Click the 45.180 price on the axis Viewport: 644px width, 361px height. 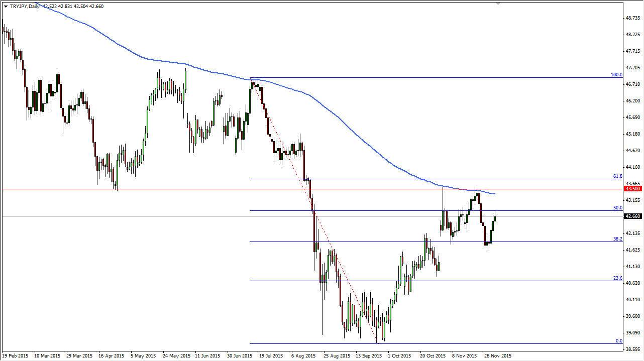point(632,134)
